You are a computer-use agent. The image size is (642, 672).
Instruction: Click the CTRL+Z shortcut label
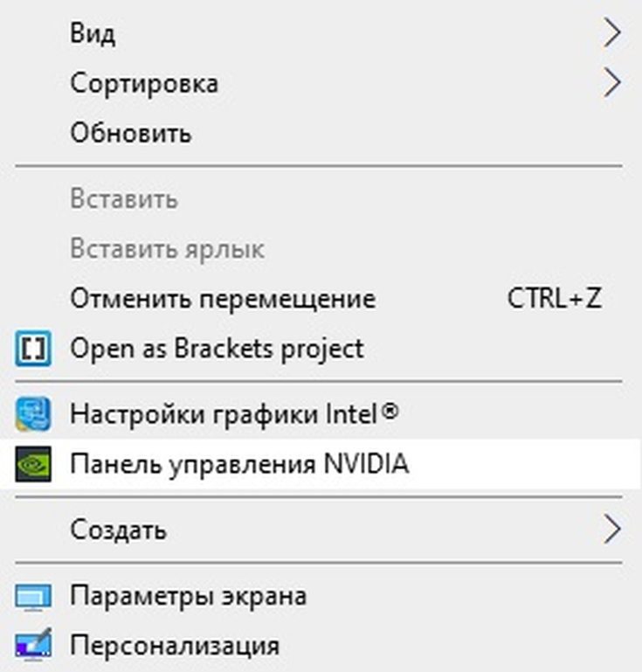555,298
